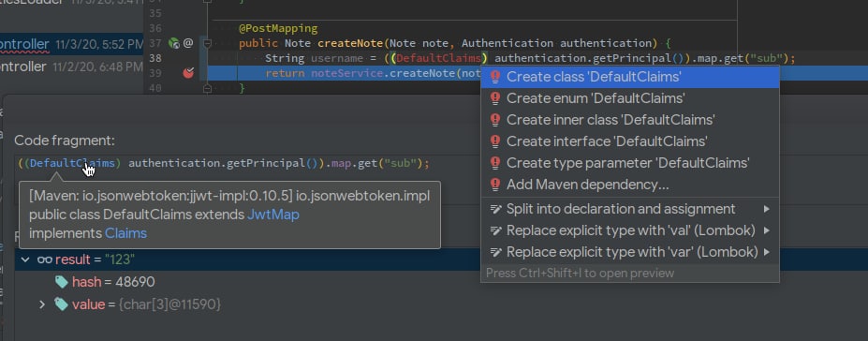Click pencil icon beside 'var' (Lombok) item

[496, 252]
